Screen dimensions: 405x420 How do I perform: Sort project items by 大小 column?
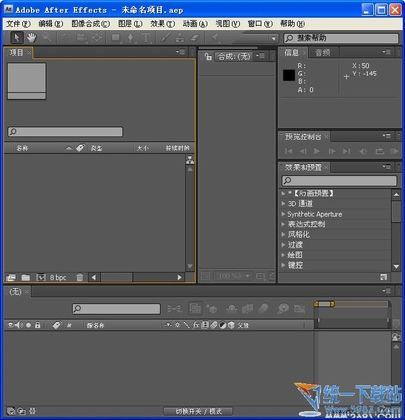(x=143, y=148)
